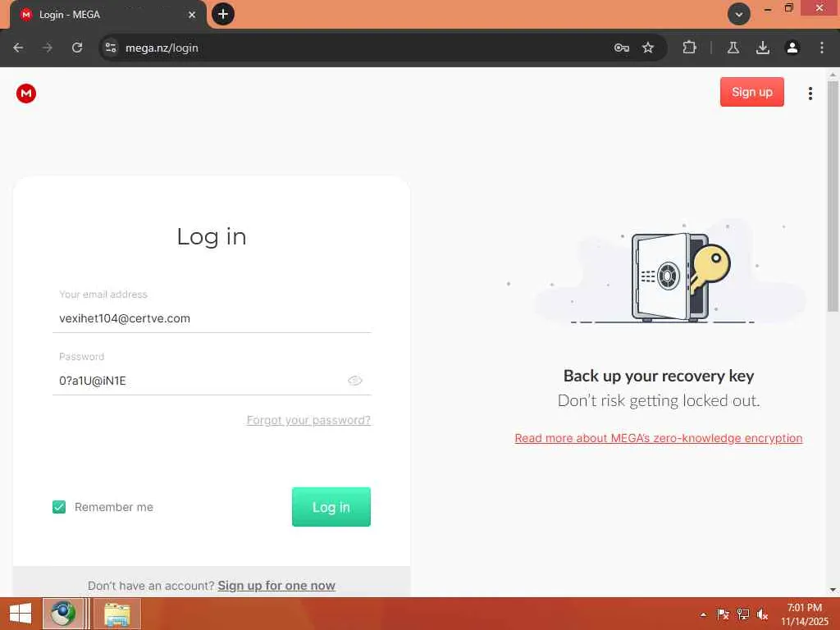Select the Login - MEGA tab
This screenshot has height=630, width=840.
click(107, 15)
